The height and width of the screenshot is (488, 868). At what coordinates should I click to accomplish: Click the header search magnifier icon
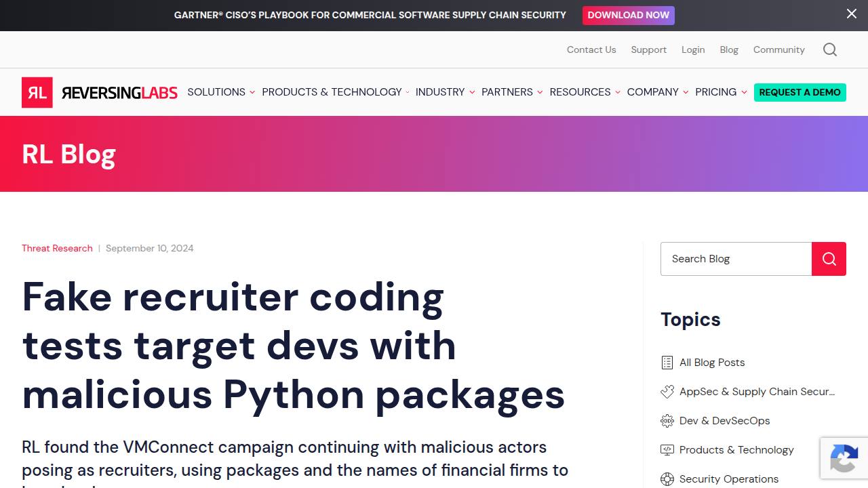[x=830, y=49]
